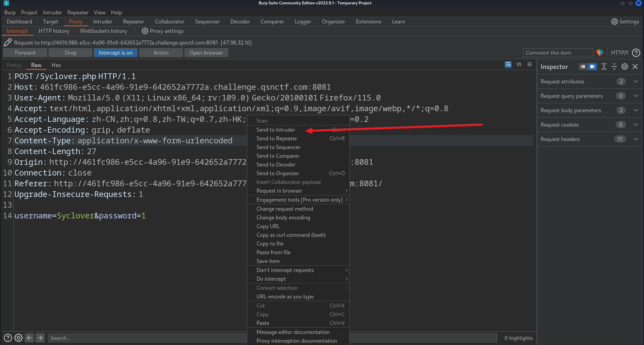Expand Request body parameters section

pos(636,110)
